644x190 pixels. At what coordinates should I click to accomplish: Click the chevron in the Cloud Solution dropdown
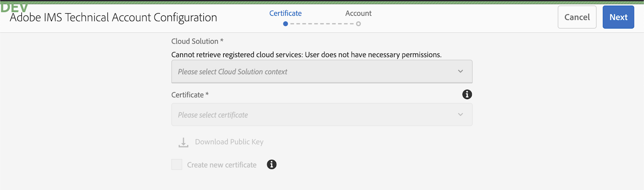coord(460,71)
